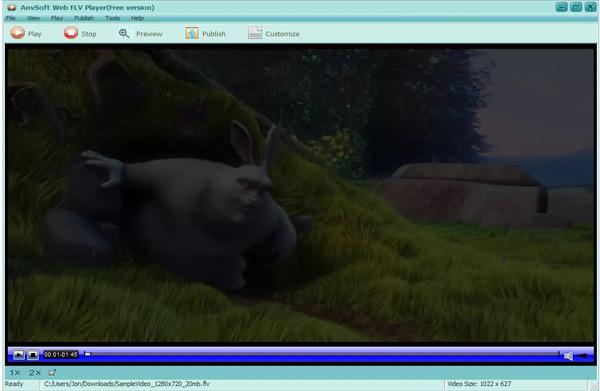Close the AnvSoft Web FLV Player window
This screenshot has width=600, height=391.
(x=590, y=7)
